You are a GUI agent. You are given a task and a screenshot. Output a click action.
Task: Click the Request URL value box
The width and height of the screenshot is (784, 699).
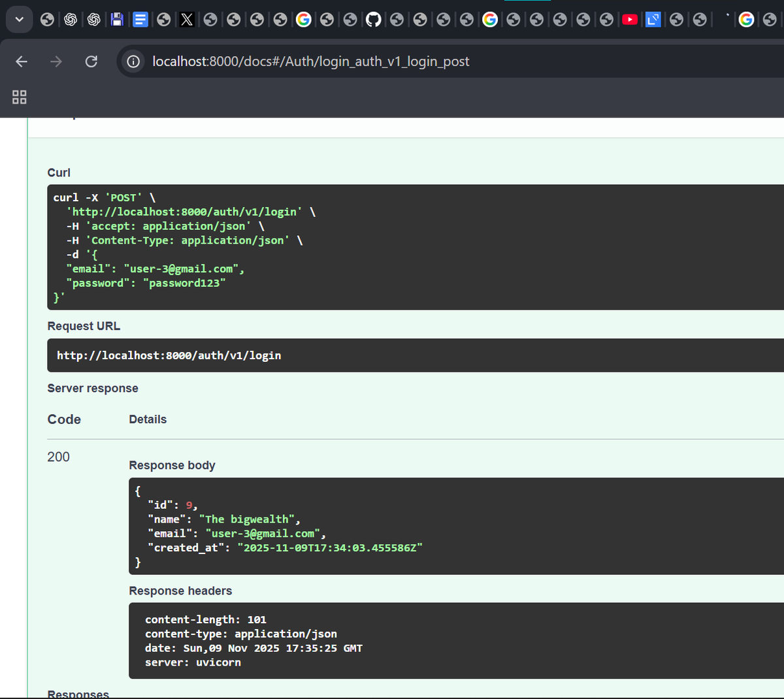(416, 355)
